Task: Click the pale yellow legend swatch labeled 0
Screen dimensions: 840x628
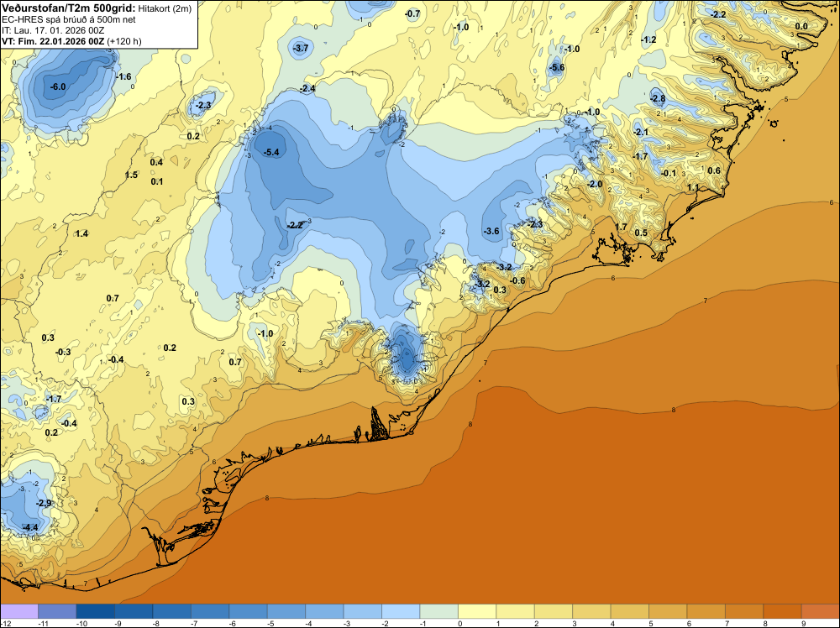Action: coord(477,611)
